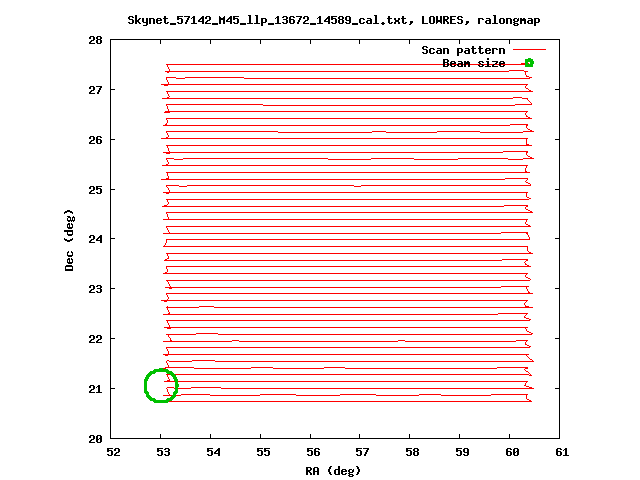Click the plot title with the Skynet file name
This screenshot has height=480, width=640.
[334, 20]
